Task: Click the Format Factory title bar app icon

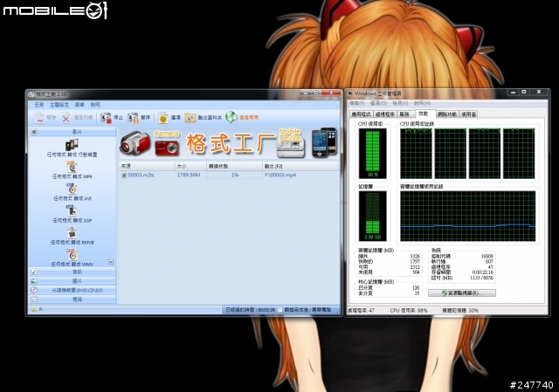Action: [31, 94]
